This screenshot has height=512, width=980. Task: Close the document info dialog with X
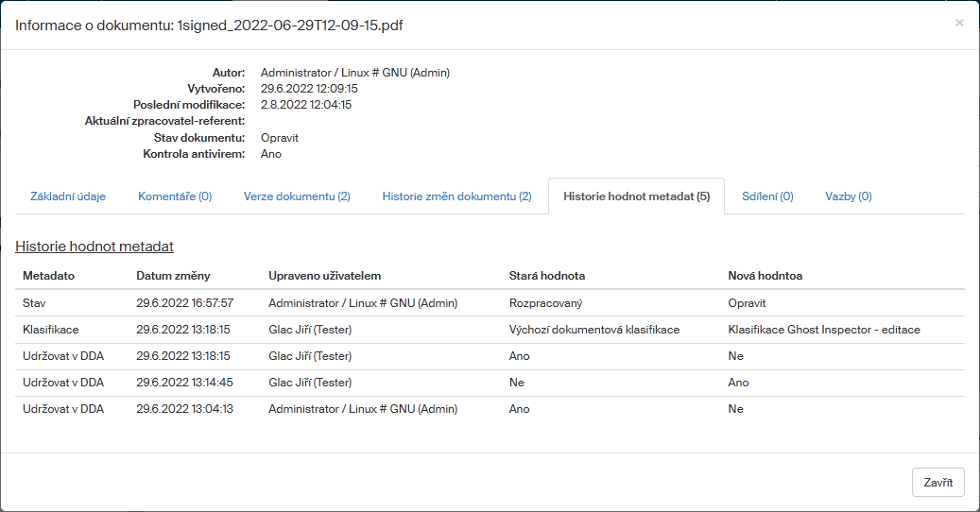point(959,23)
